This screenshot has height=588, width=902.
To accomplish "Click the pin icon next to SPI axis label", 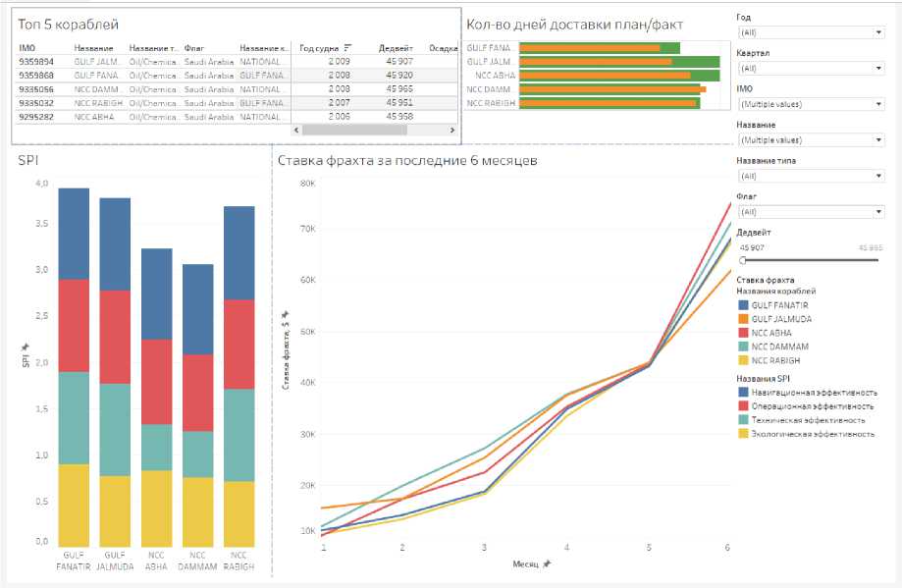I will [26, 347].
